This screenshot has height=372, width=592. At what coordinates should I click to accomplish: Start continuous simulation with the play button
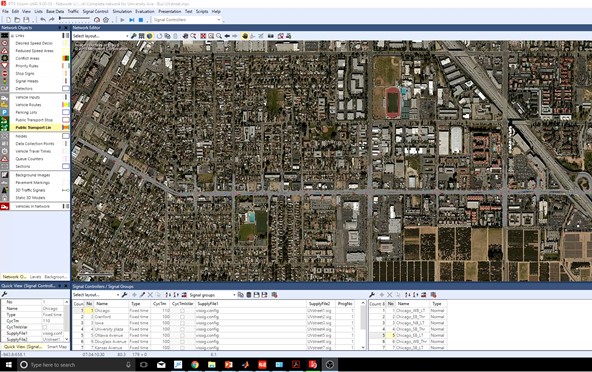pos(122,20)
